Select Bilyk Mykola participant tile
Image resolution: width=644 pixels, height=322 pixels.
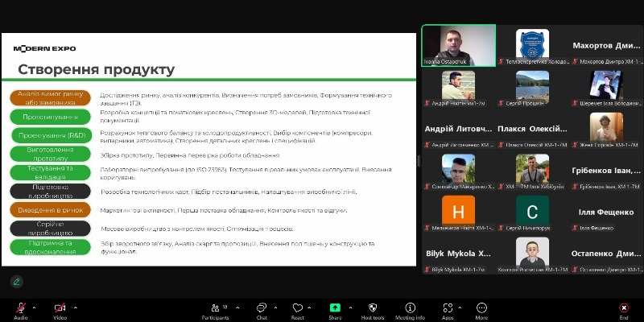tap(458, 254)
